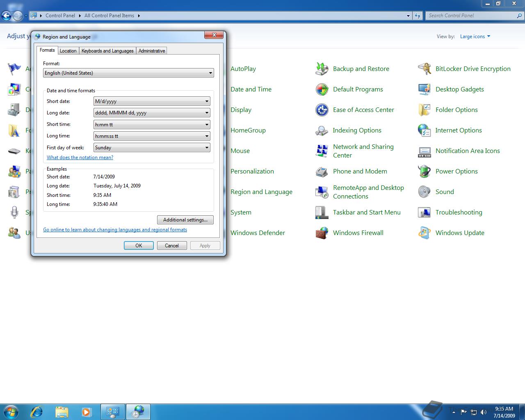Click OK in Region and Language dialog

coord(139,246)
